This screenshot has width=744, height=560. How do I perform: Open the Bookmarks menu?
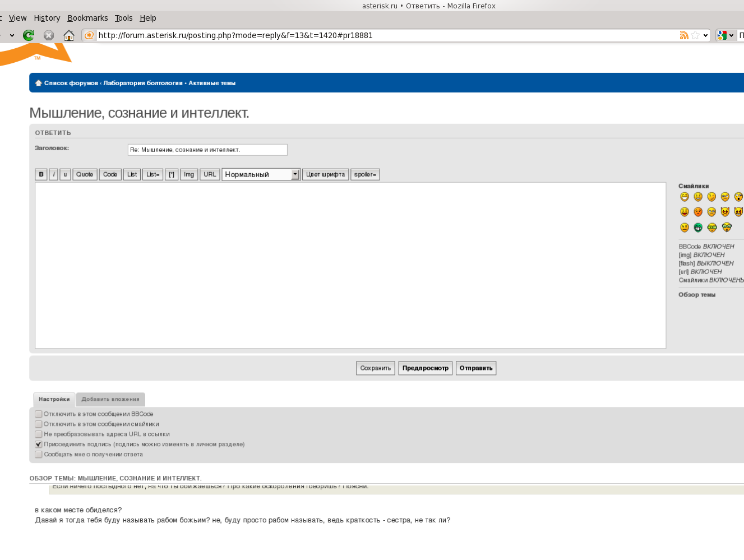(87, 18)
